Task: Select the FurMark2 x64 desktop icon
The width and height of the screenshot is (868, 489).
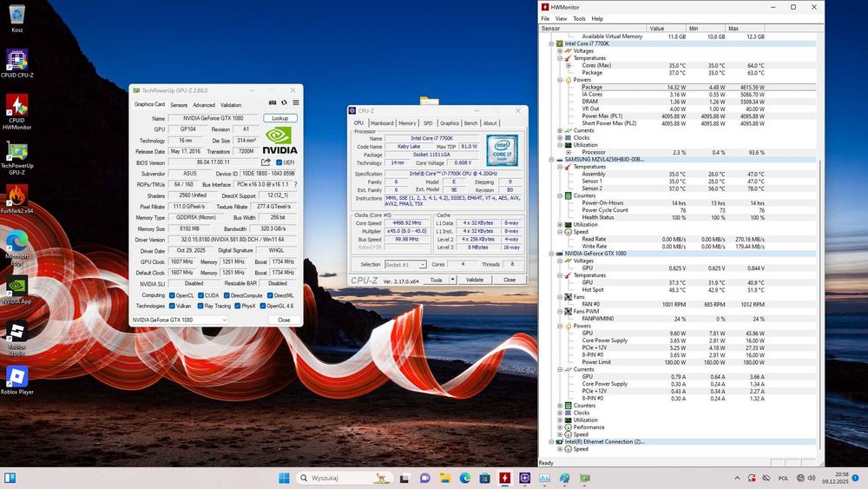Action: coord(17,200)
